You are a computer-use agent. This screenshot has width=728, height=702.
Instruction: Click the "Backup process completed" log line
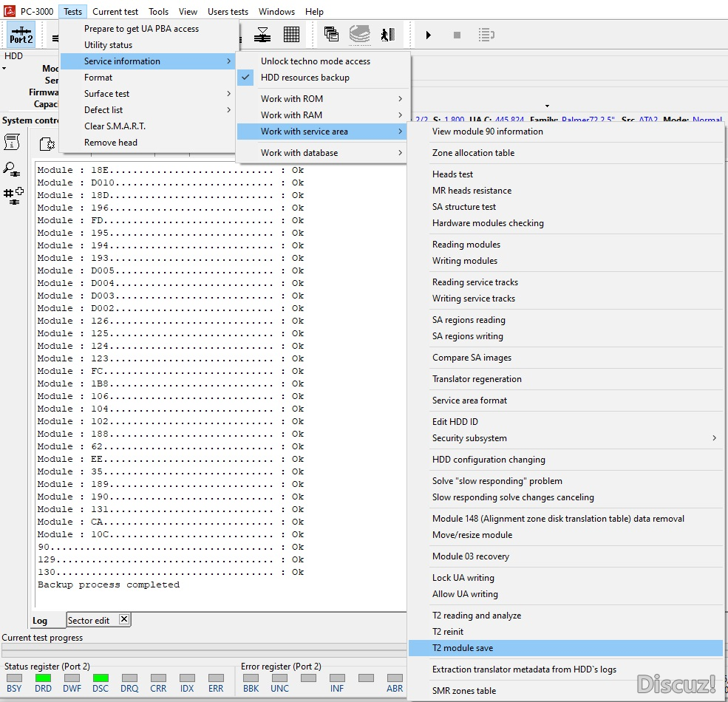(109, 585)
